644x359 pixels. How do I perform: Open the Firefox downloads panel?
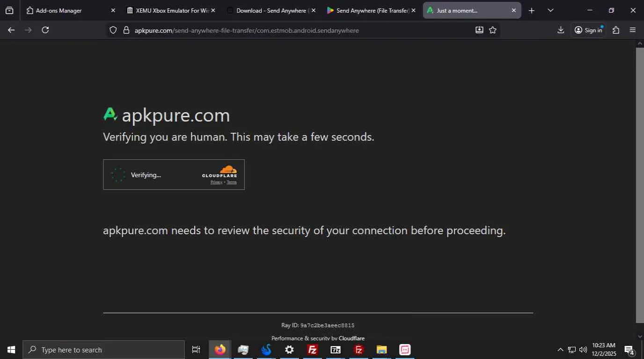[x=561, y=30]
